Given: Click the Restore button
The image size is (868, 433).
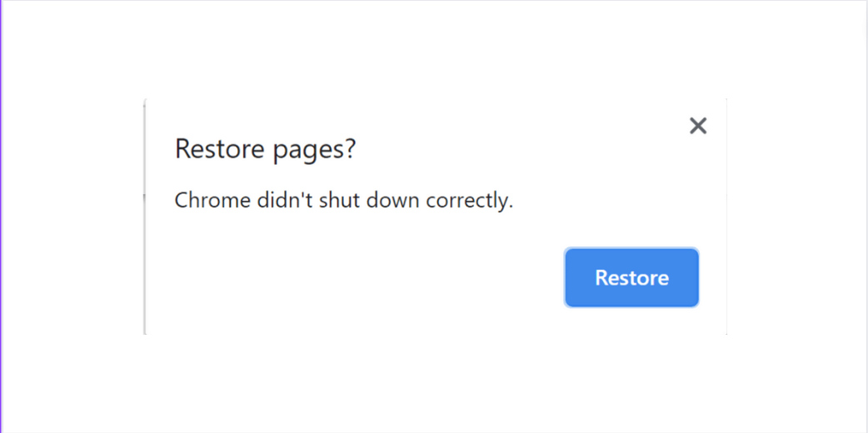Looking at the screenshot, I should pyautogui.click(x=631, y=277).
